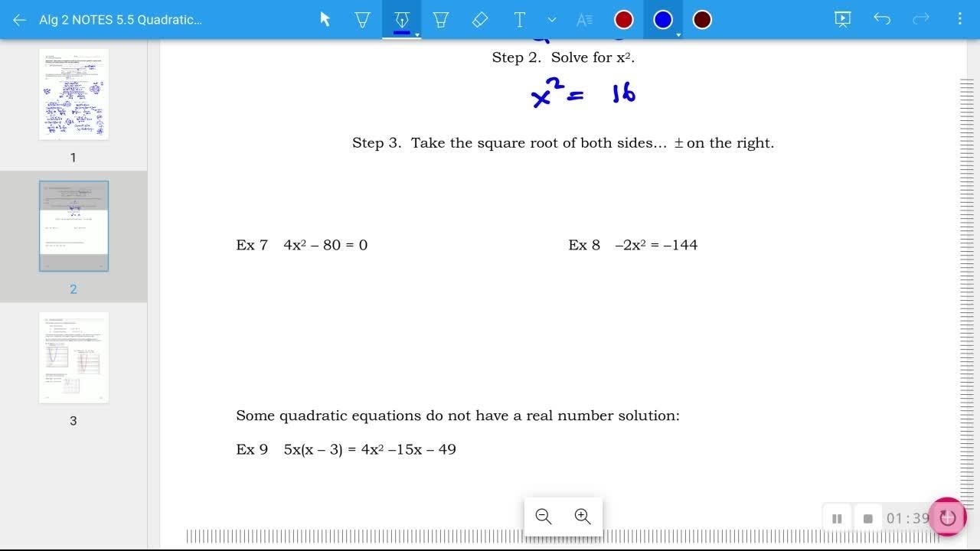Choose the pen tool
980x551 pixels.
tap(363, 20)
